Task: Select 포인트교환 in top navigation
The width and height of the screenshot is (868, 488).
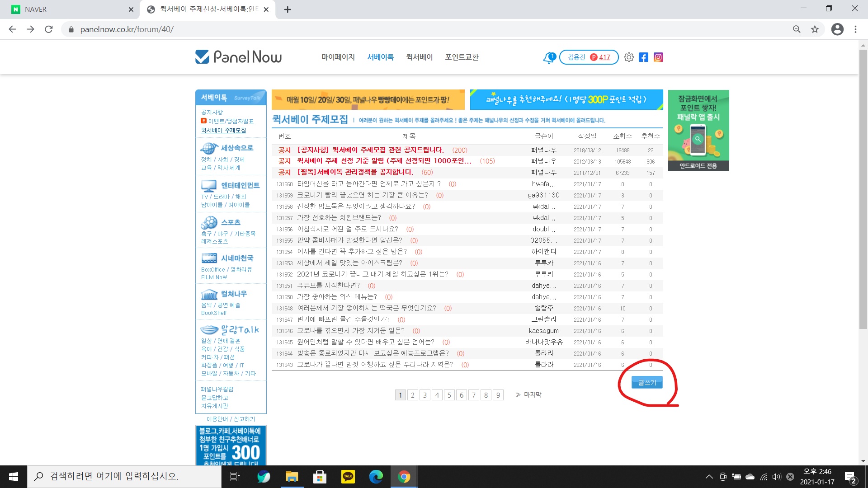Action: 462,57
